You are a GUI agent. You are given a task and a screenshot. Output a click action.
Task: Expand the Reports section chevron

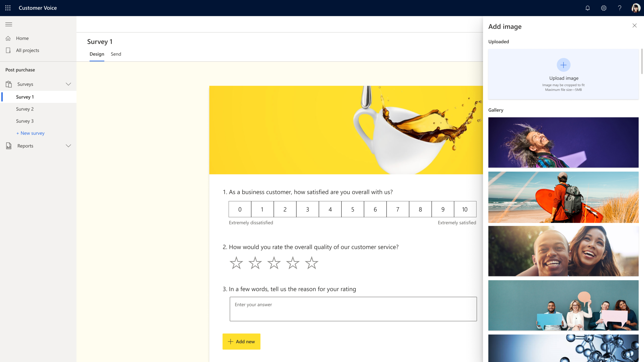pos(68,146)
